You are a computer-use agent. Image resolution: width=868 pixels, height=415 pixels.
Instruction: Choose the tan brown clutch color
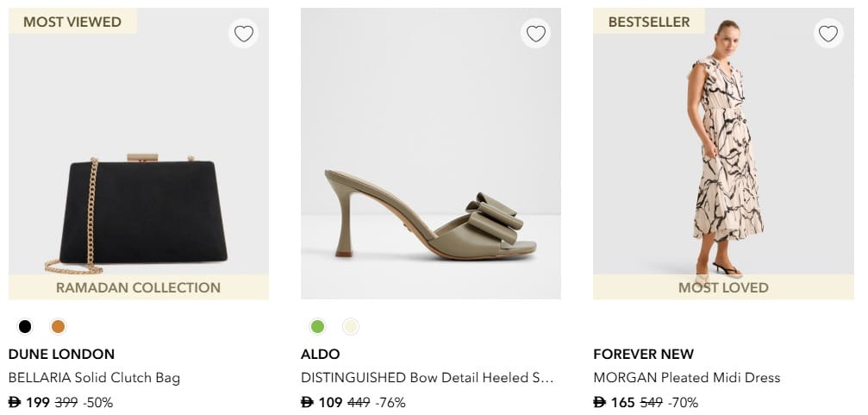click(58, 326)
